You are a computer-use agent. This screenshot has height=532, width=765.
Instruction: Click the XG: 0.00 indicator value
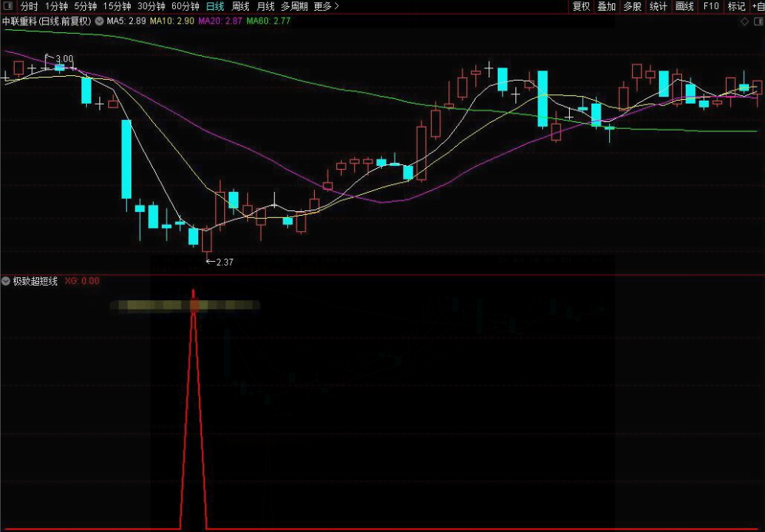coord(82,281)
